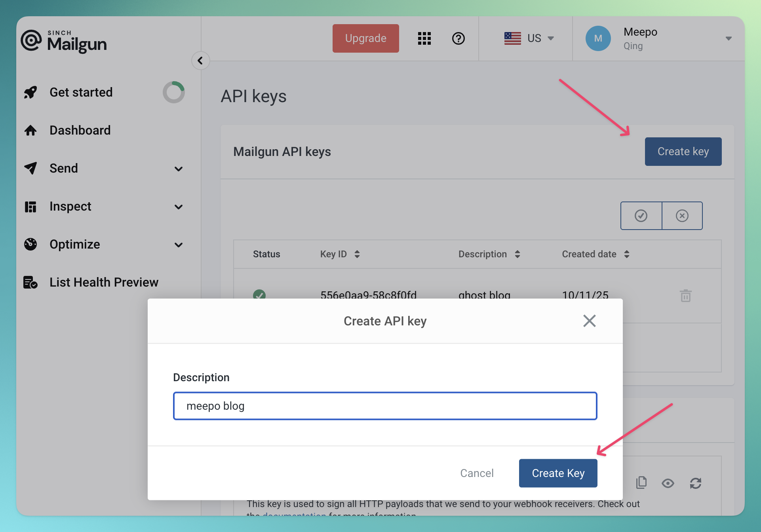Open List Health Preview page

tap(103, 282)
